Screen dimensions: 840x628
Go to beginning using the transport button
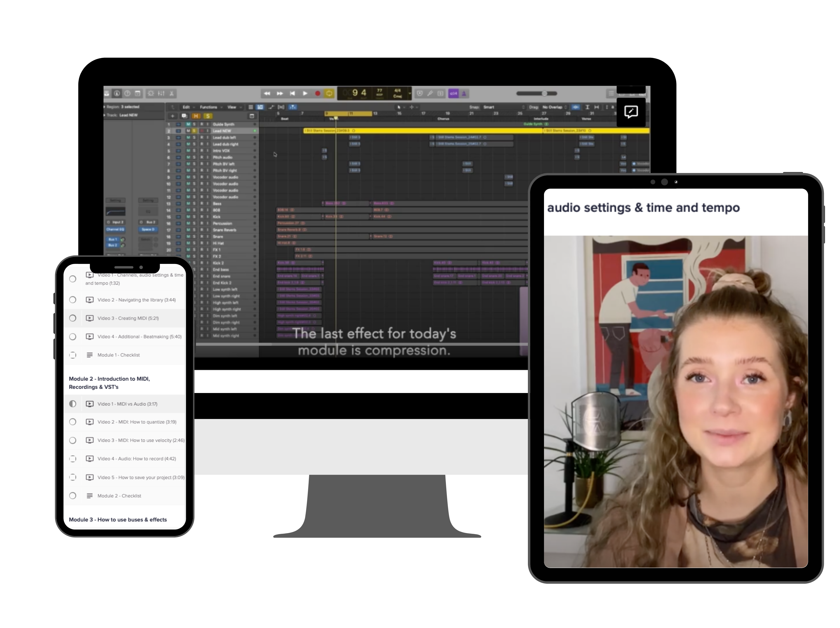292,93
